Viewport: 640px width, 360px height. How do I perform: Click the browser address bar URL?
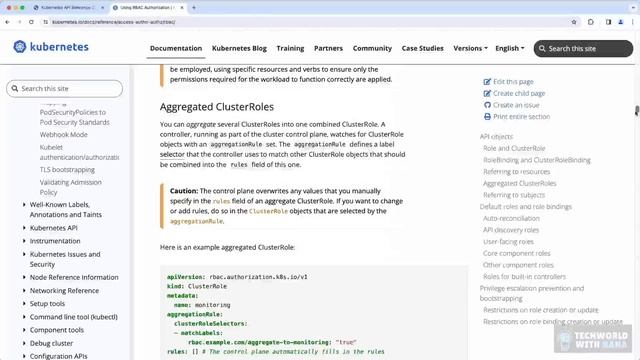[x=113, y=22]
